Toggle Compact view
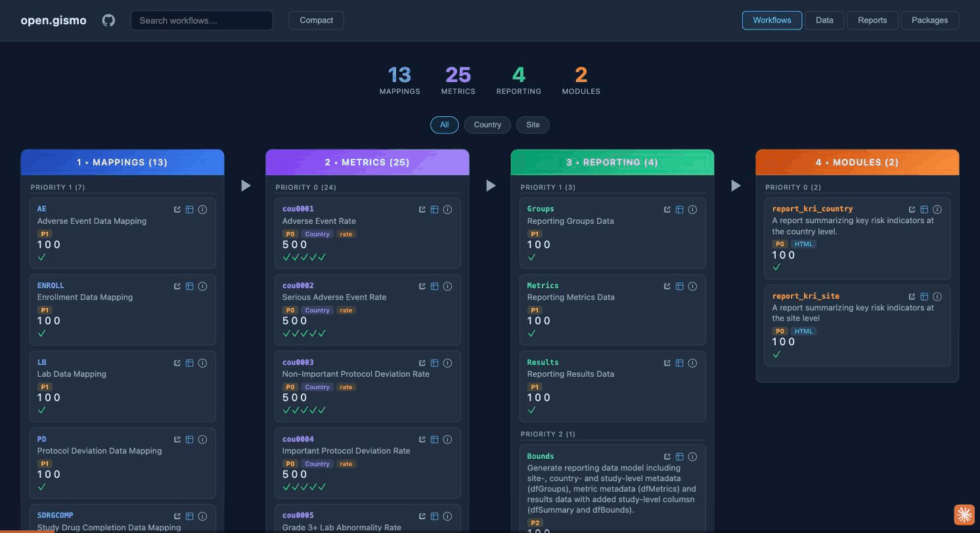Screen dimensions: 980x533 (x=317, y=20)
